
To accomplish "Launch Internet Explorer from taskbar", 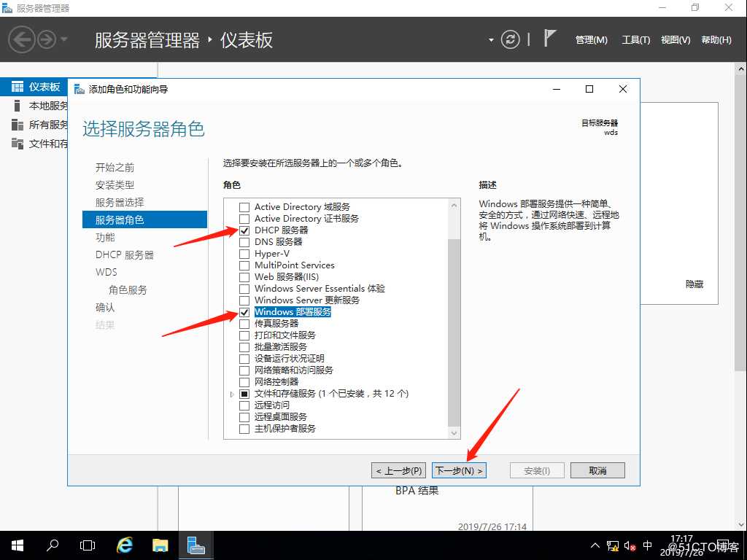I will point(125,545).
